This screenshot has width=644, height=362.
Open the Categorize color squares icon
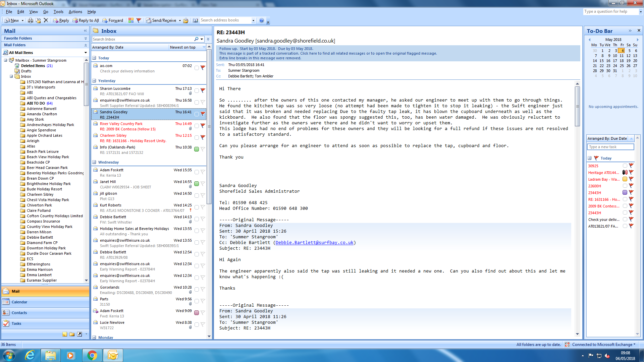pyautogui.click(x=131, y=20)
